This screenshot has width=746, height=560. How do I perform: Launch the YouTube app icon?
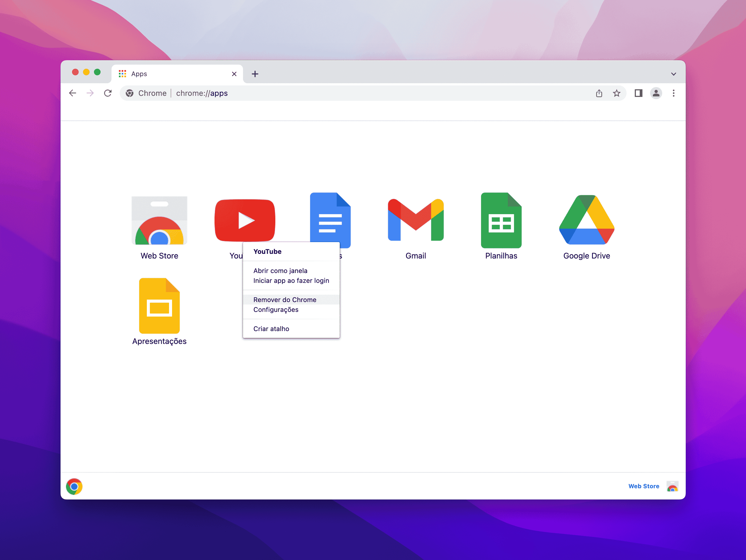[x=245, y=220]
